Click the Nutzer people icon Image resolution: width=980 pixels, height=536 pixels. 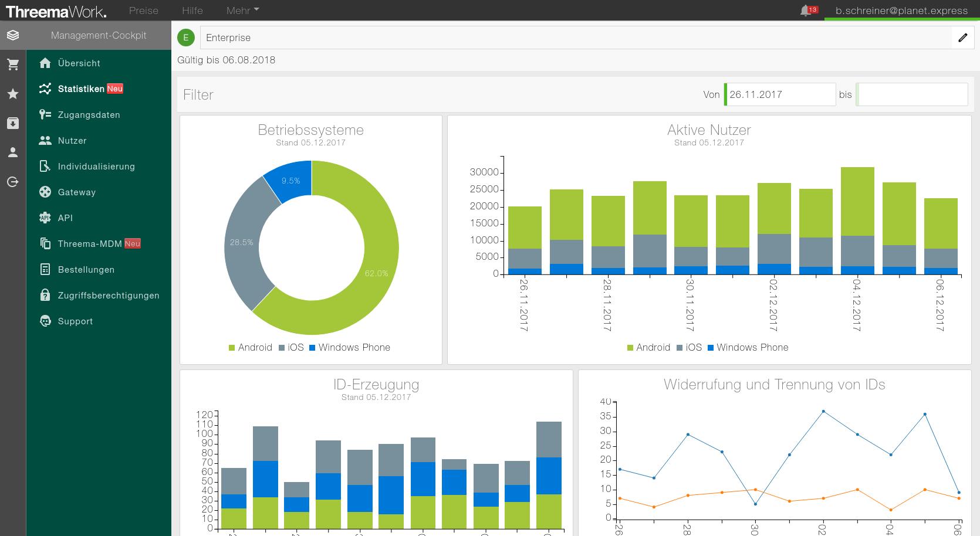(45, 141)
